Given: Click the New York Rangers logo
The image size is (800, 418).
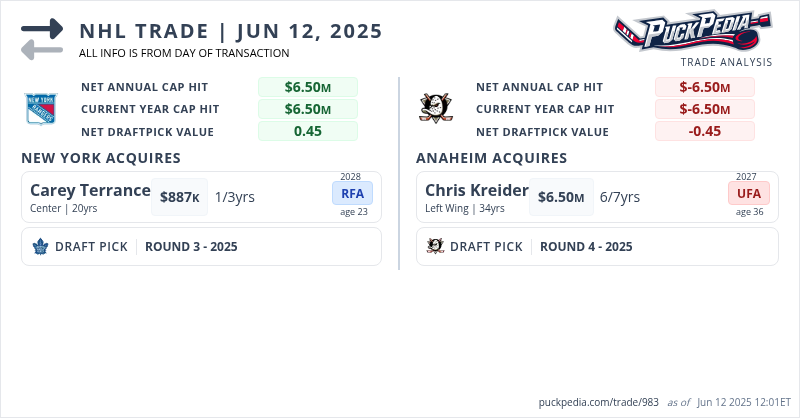Looking at the screenshot, I should point(41,109).
